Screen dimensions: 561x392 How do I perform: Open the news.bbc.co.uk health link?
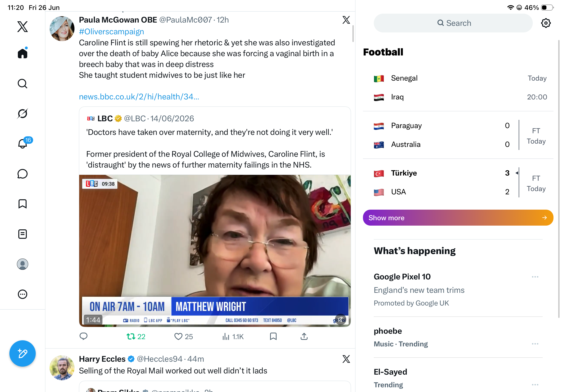[139, 97]
